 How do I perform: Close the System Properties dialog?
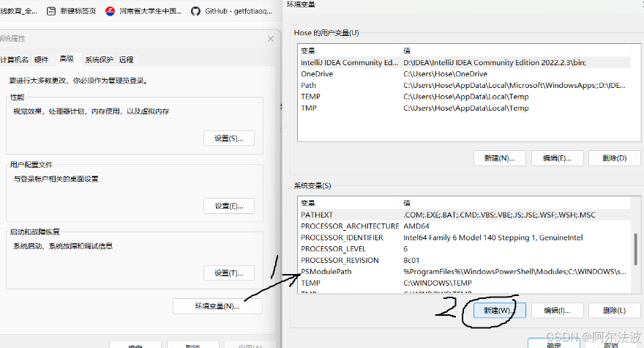point(271,39)
